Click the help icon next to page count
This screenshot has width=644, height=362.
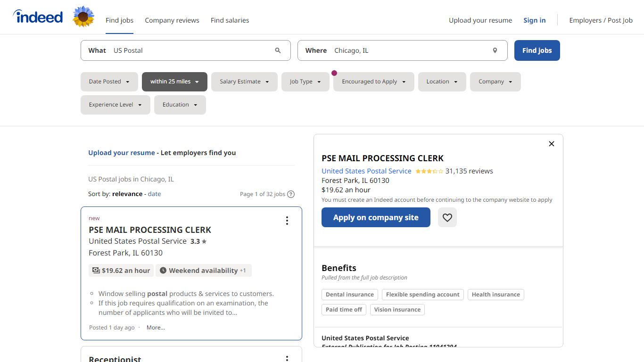click(x=291, y=194)
